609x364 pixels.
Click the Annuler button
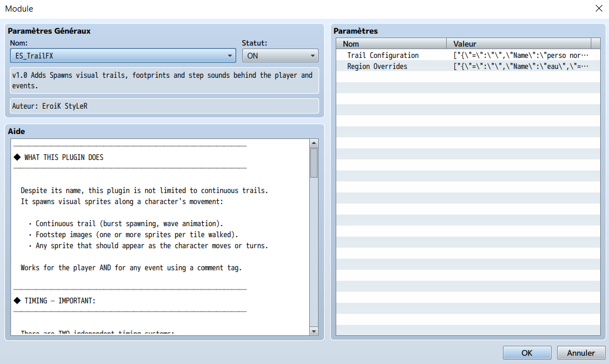[581, 353]
